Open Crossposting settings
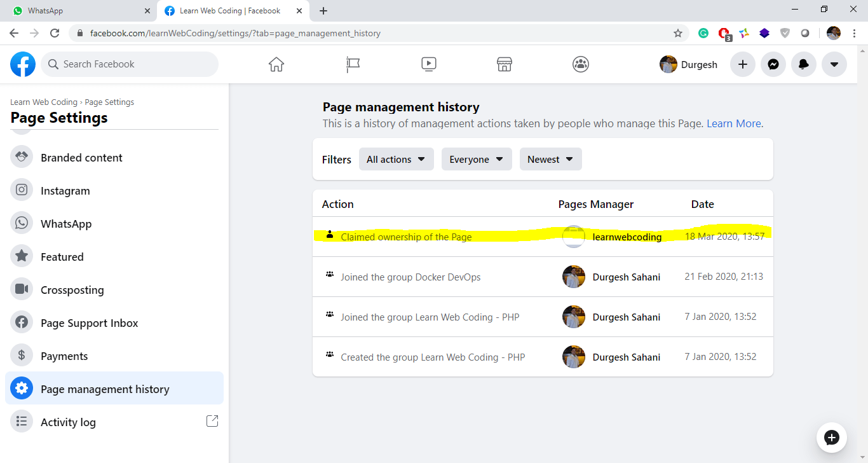 pos(114,290)
